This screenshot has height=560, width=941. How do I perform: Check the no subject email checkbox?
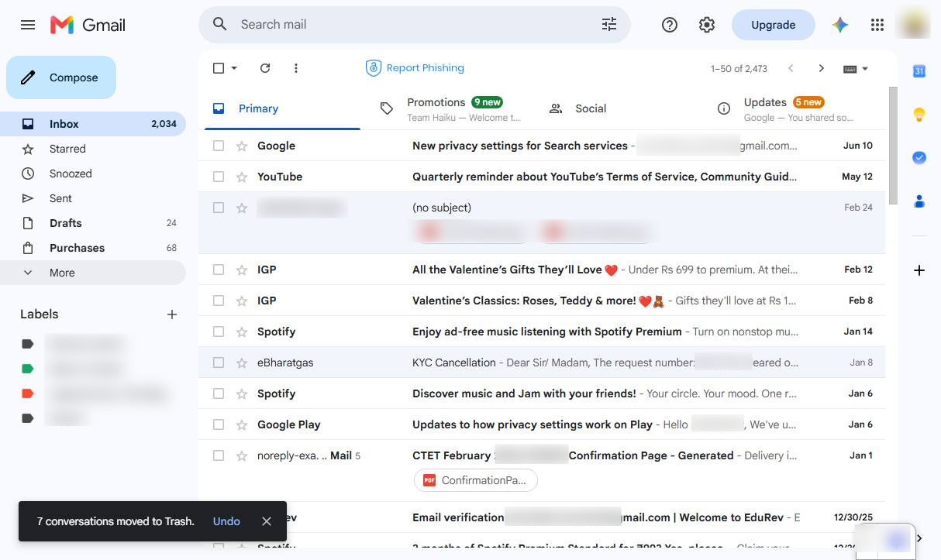219,208
